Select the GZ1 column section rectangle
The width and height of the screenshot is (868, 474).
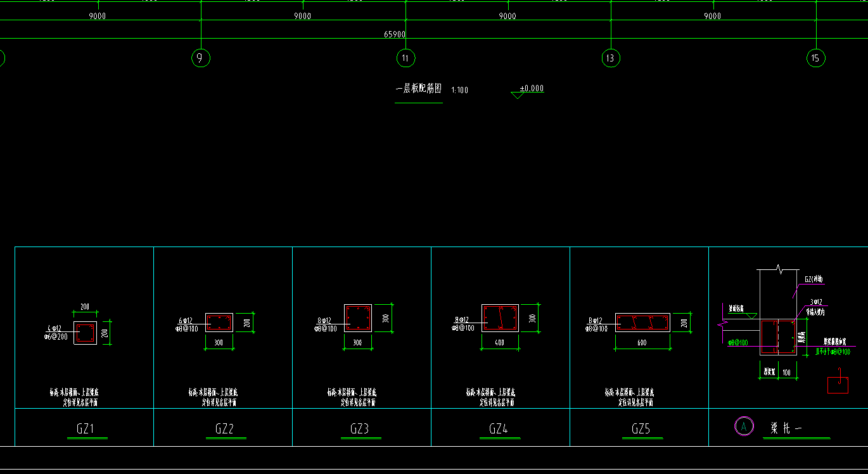click(86, 333)
